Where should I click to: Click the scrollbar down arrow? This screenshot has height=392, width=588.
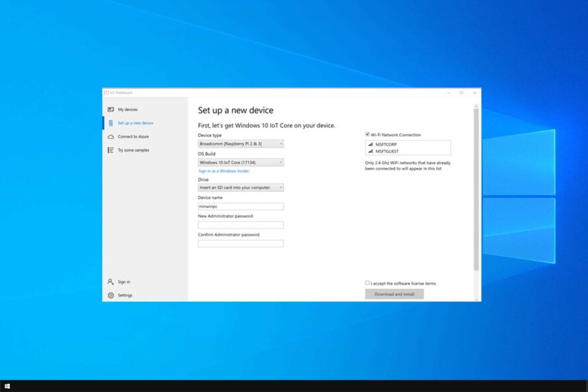[x=477, y=299]
